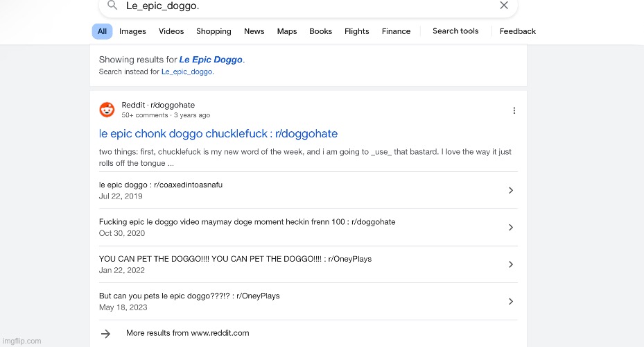Clear the search box with X icon
The image size is (644, 347).
(504, 6)
